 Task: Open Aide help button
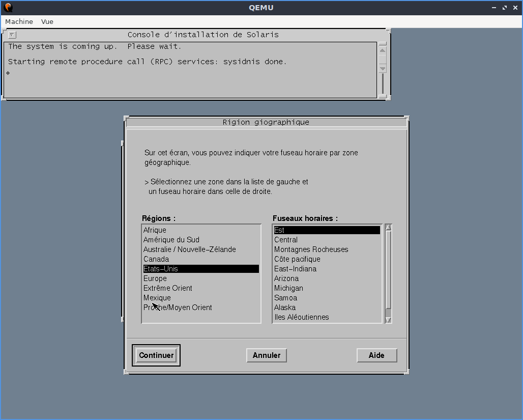click(376, 355)
